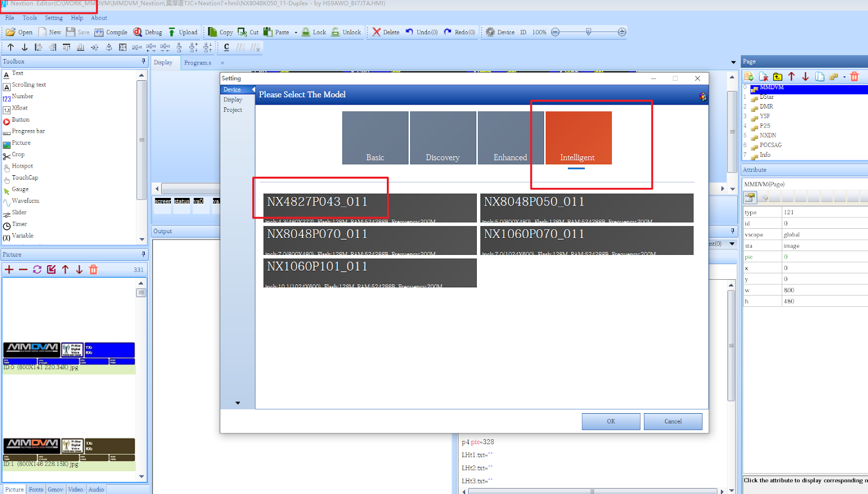Click Cancel in the Setting dialog
This screenshot has width=868, height=494.
pos(673,421)
